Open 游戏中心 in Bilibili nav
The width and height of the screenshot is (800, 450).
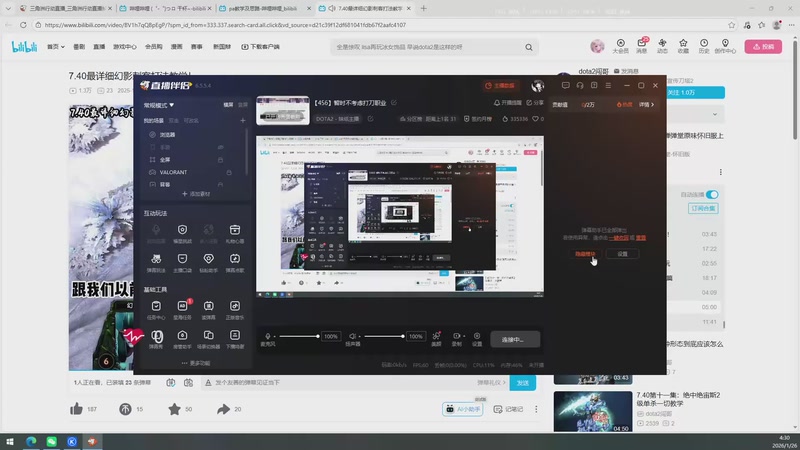(124, 46)
